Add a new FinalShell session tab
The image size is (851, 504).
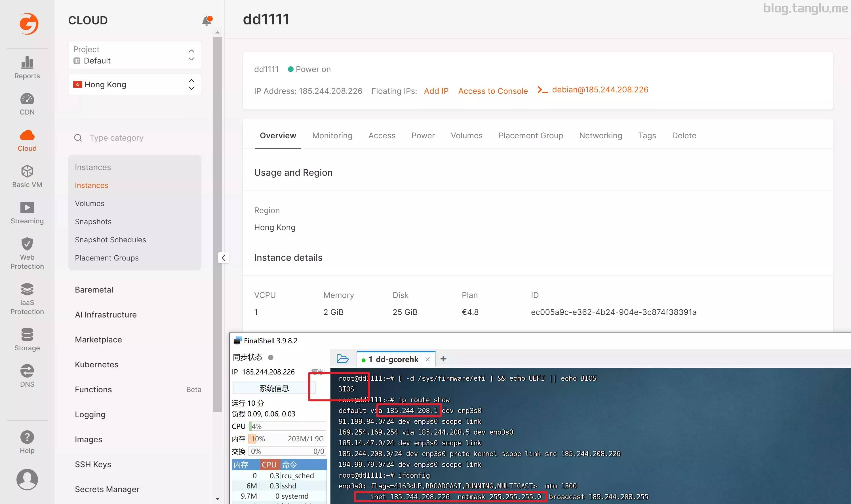[443, 359]
